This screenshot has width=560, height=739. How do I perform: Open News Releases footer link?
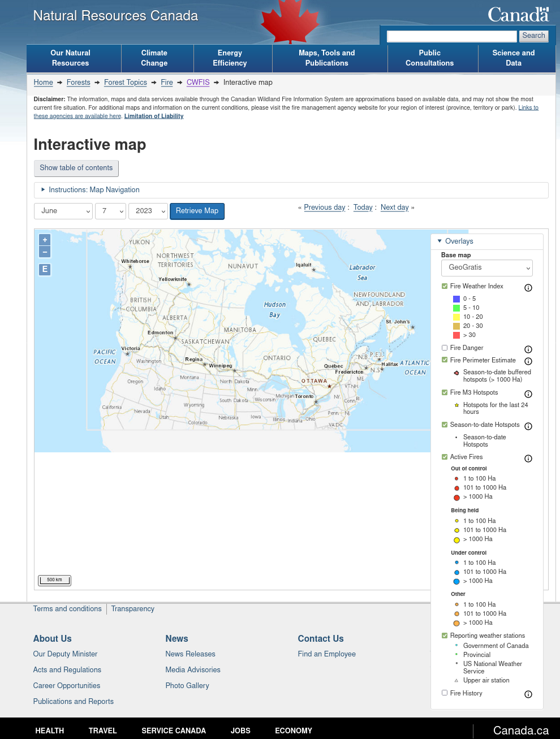191,654
